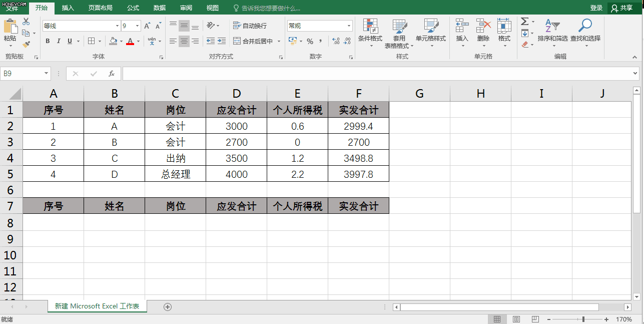The height and width of the screenshot is (324, 644).
Task: Click the 格式 format cells button
Action: coord(504,33)
